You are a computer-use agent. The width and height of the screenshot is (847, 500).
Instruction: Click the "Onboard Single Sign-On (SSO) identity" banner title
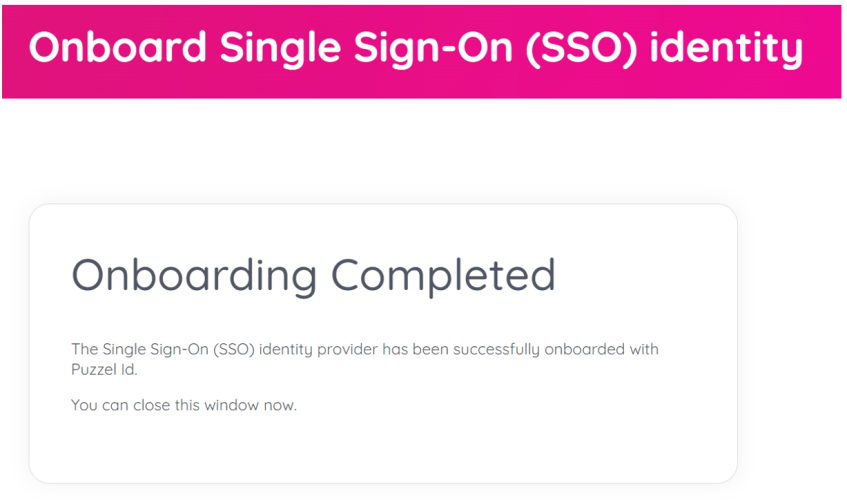pyautogui.click(x=415, y=48)
